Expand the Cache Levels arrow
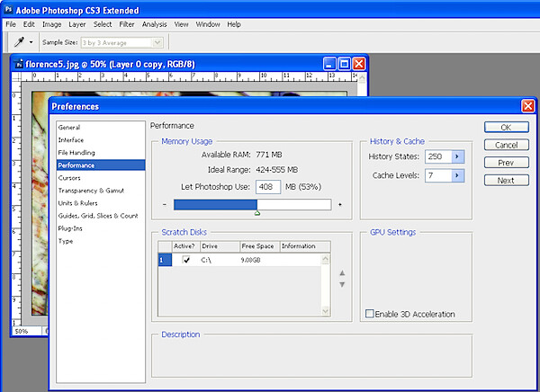540x392 pixels. click(x=457, y=175)
